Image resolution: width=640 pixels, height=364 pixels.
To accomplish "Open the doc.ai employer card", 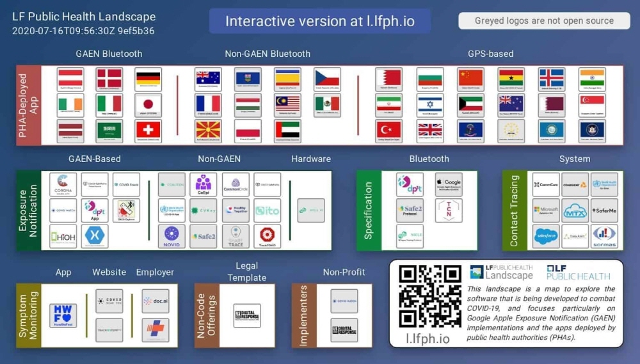I will point(156,301).
